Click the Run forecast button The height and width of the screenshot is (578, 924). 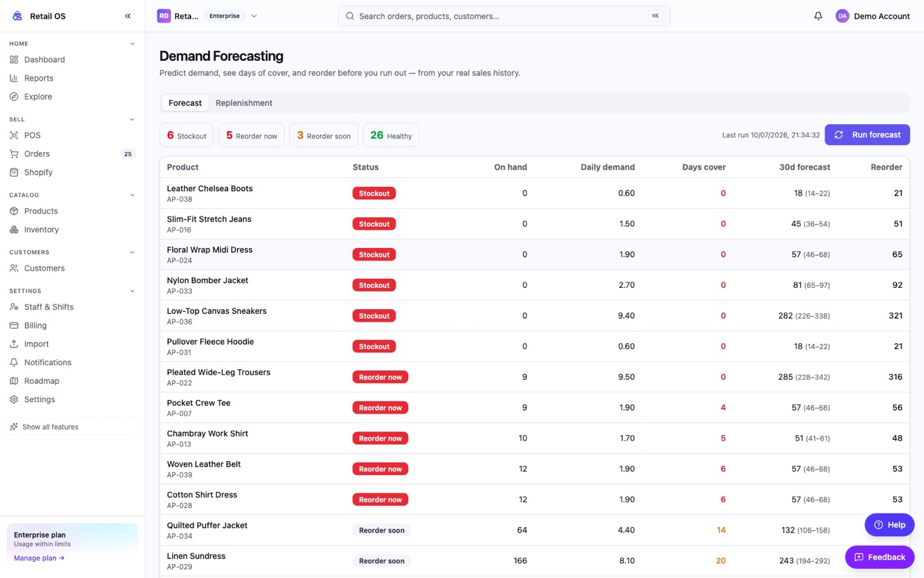[867, 135]
